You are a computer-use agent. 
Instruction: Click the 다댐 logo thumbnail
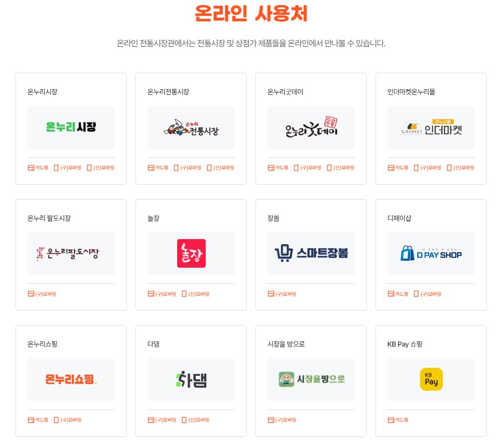(x=191, y=379)
